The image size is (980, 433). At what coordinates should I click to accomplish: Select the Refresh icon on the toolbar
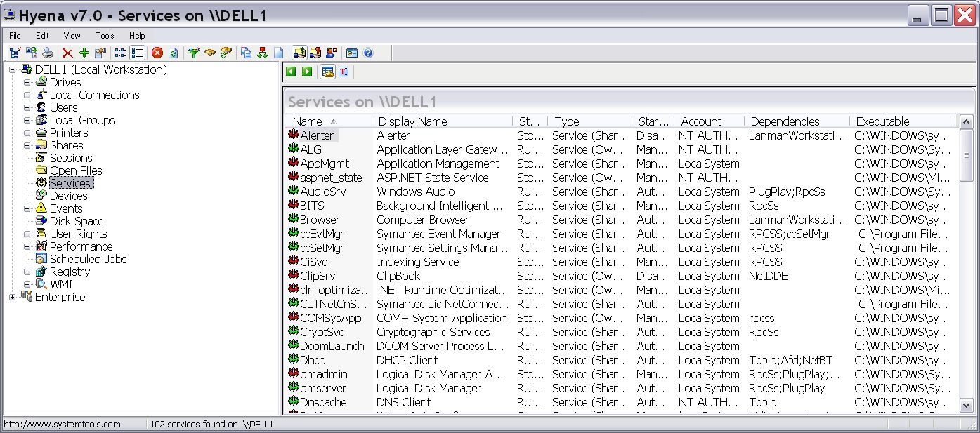173,53
